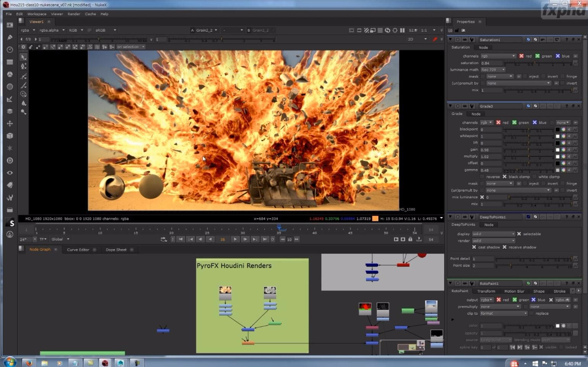The width and height of the screenshot is (588, 367).
Task: Activate the Brush paint tool
Action: pyautogui.click(x=24, y=85)
